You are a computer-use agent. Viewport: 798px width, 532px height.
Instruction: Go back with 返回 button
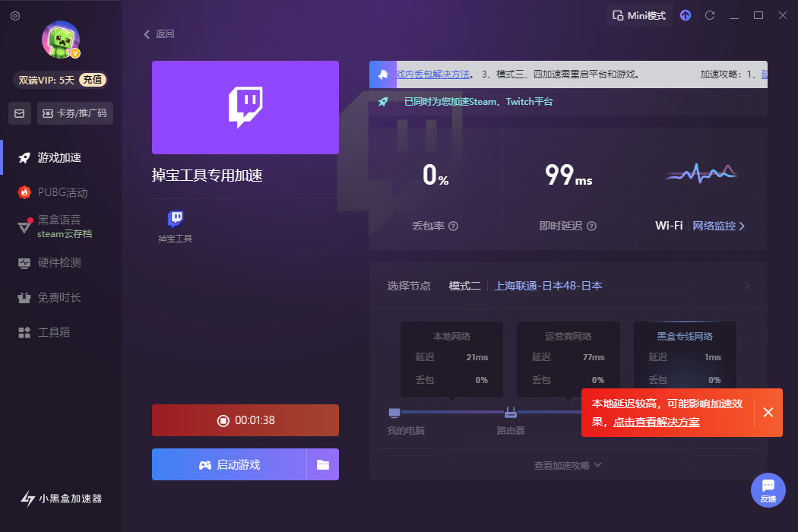tap(160, 34)
